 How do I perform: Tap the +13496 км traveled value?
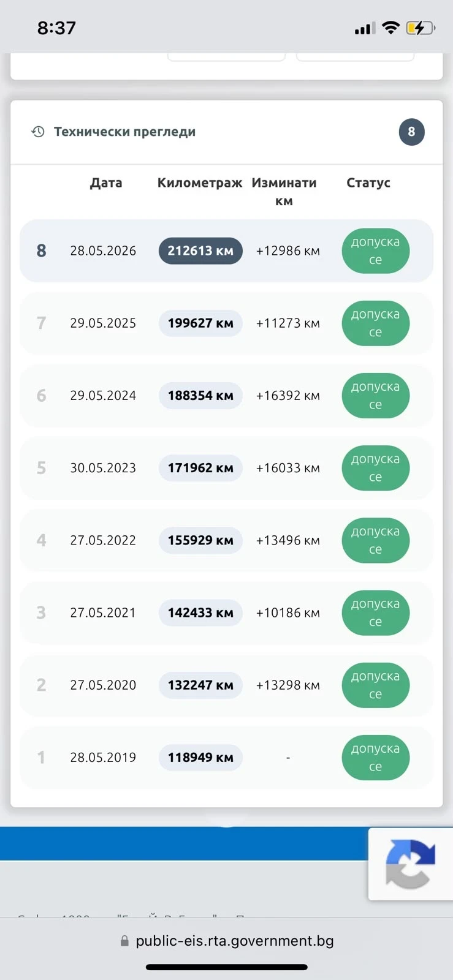[287, 540]
